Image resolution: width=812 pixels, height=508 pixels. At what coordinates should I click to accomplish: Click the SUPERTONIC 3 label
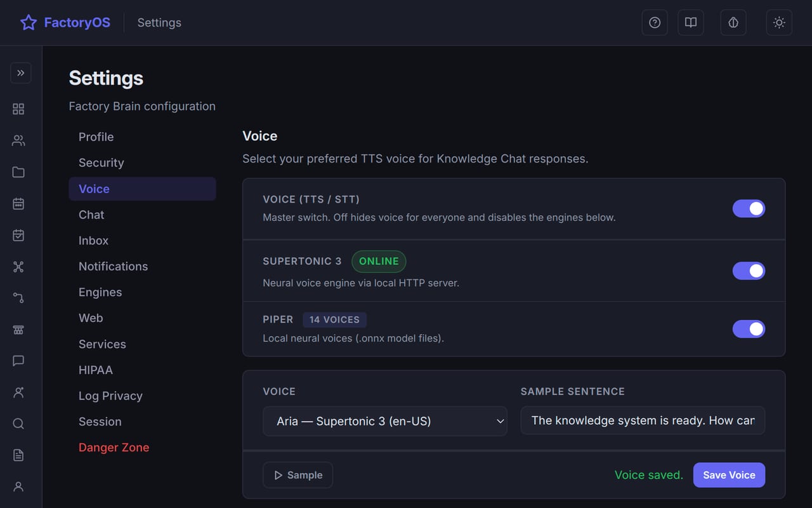click(302, 261)
